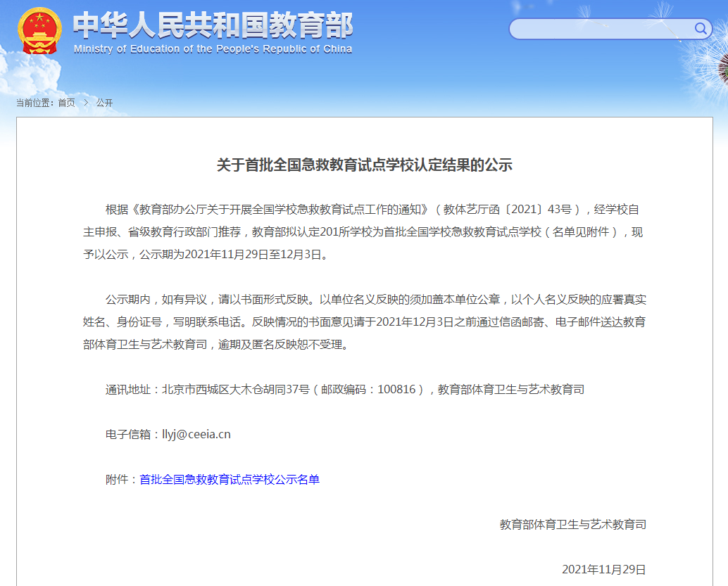Click the 关于首批全国急救教育试点学校认定结果的公示 headline
The image size is (728, 586).
coord(365,165)
